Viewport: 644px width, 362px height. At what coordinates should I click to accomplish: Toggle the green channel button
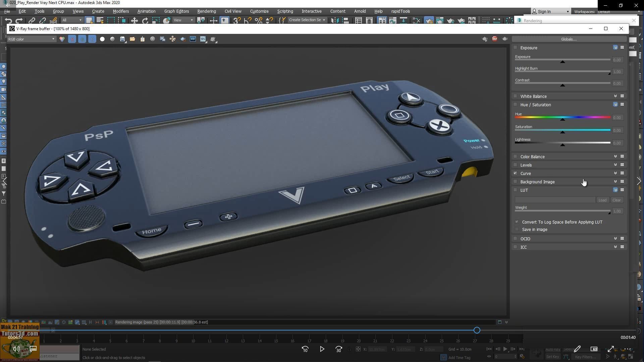tap(82, 39)
